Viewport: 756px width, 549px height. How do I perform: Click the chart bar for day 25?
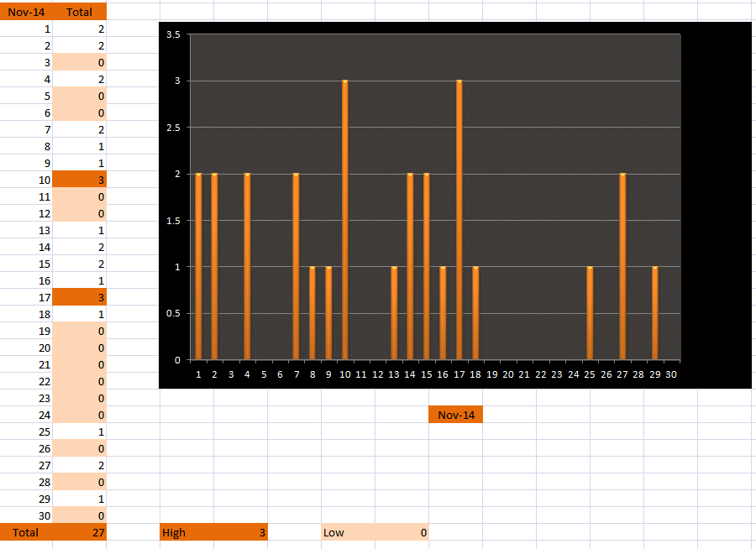[590, 313]
